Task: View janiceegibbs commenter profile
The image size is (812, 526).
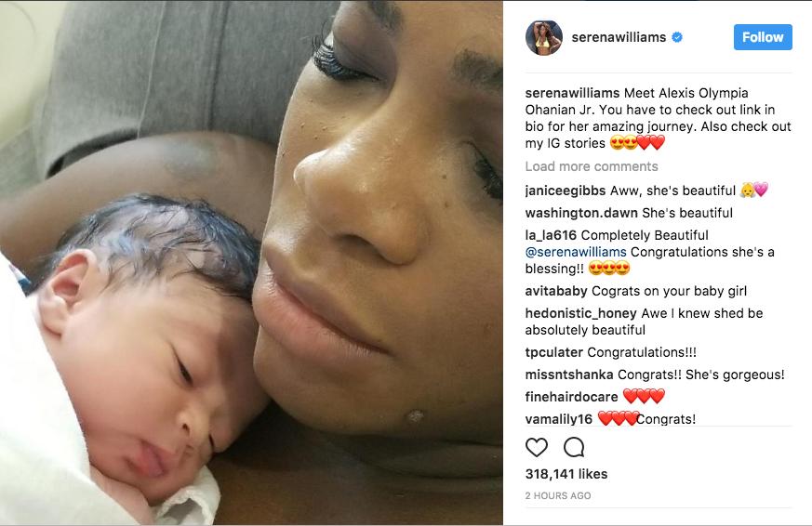Action: pos(565,191)
